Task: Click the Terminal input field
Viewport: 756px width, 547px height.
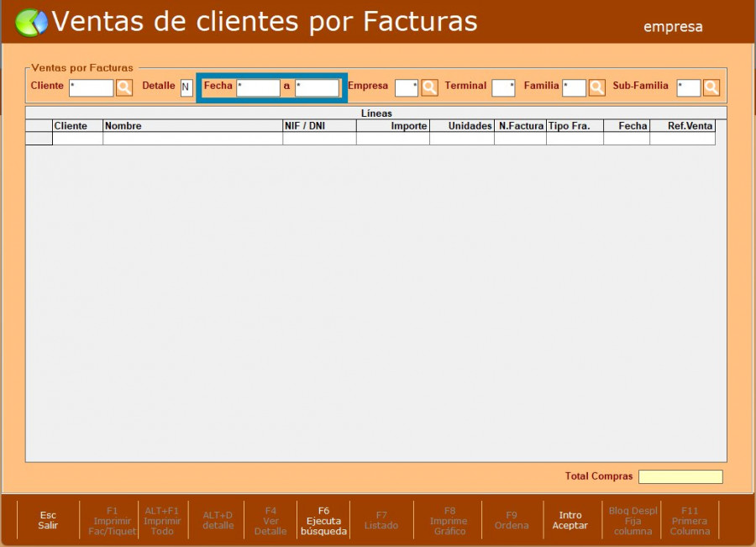Action: pos(503,87)
